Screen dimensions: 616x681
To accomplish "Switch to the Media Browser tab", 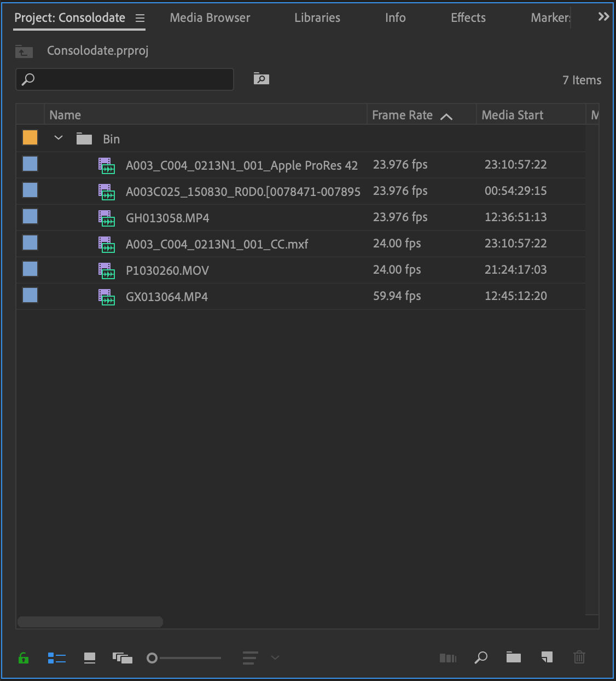I will point(210,17).
